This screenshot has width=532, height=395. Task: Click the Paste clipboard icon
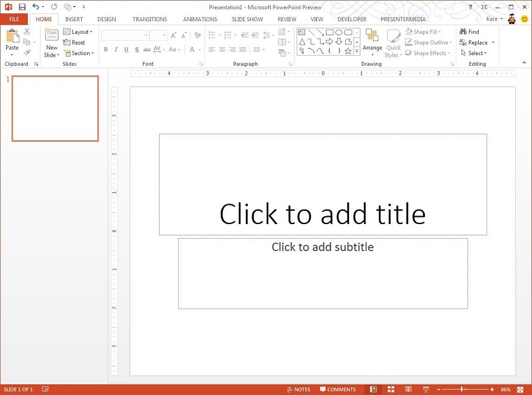[12, 36]
